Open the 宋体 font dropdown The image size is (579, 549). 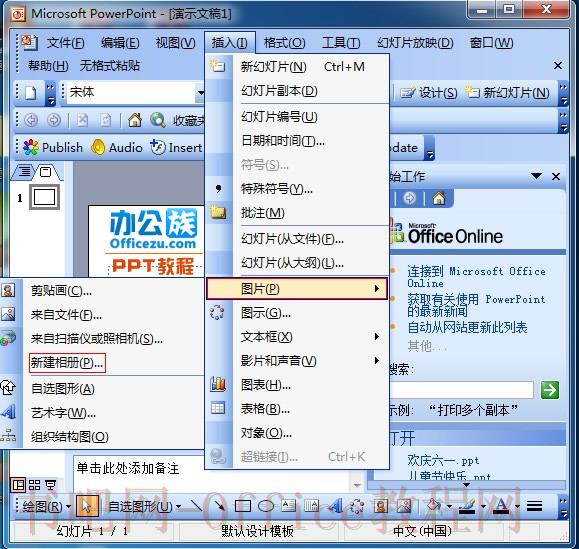pos(201,92)
